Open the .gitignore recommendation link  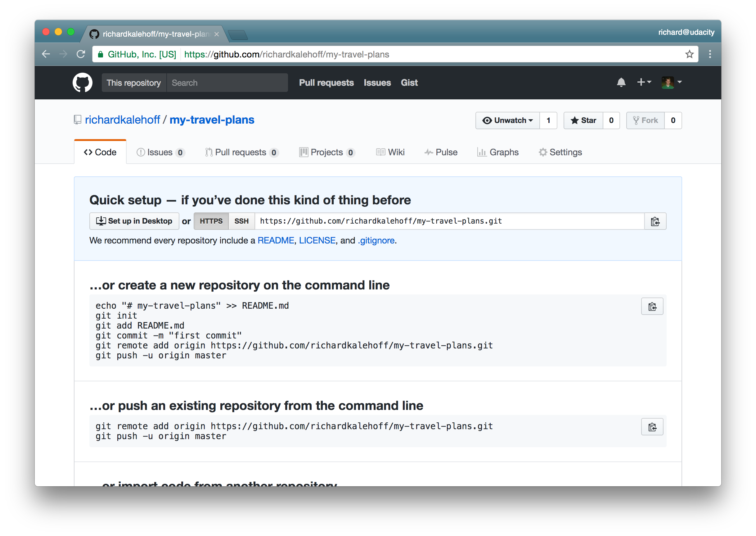click(376, 240)
